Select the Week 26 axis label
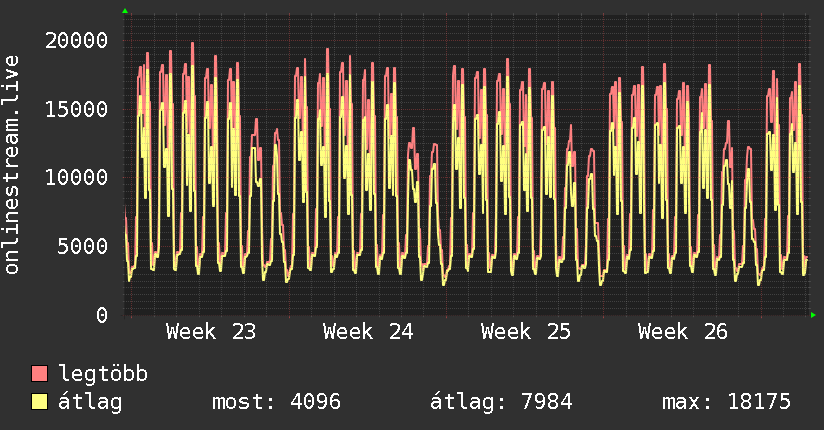The image size is (824, 430). click(x=683, y=332)
